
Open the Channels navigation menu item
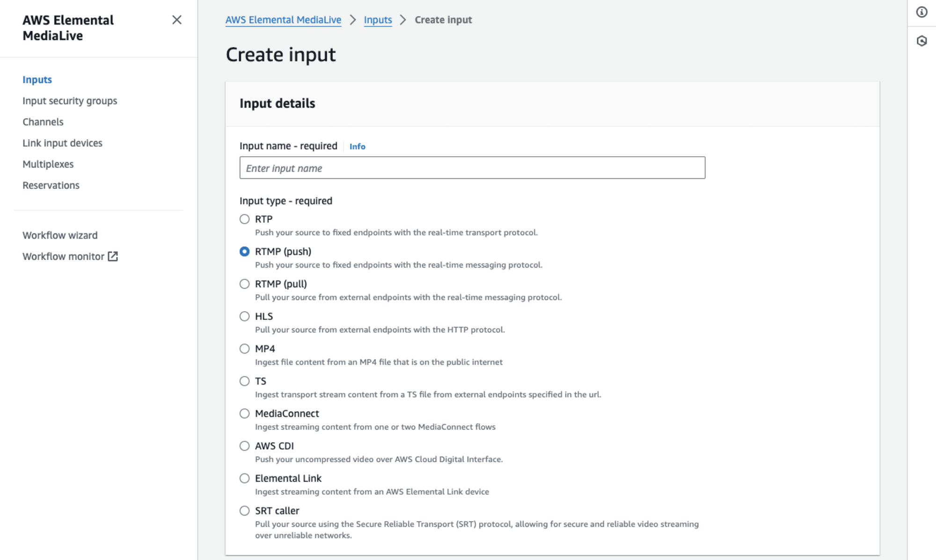(42, 121)
